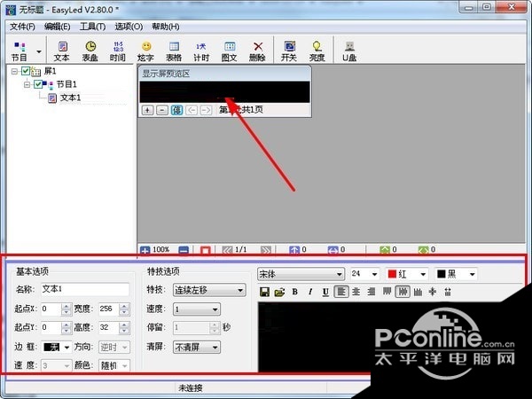Go to previous page in preview panel
Viewport: 532px width, 399px height.
coord(192,110)
